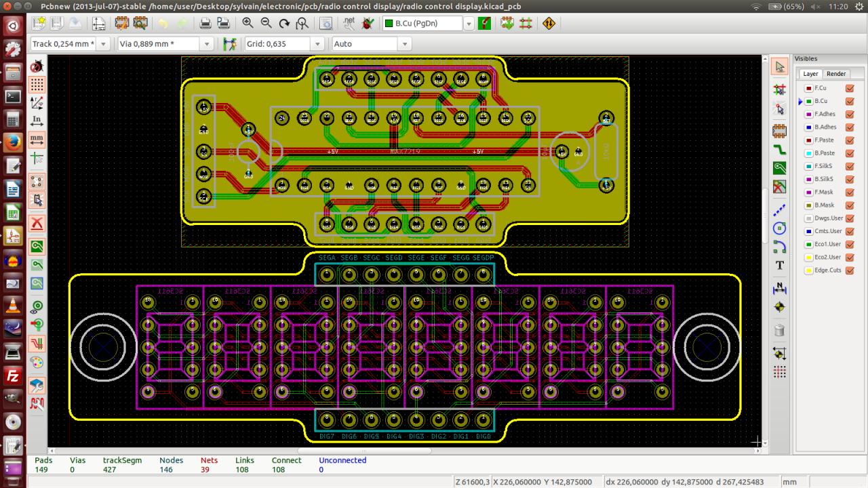Open the active layer B.Cu dropdown
The image size is (868, 488).
tap(469, 24)
